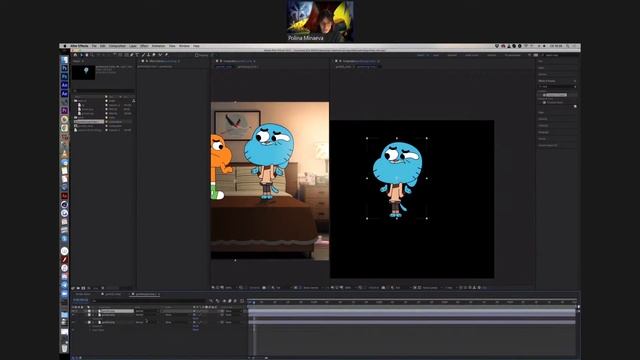Select the Home icon in toolbar
The width and height of the screenshot is (640, 360).
(x=75, y=55)
